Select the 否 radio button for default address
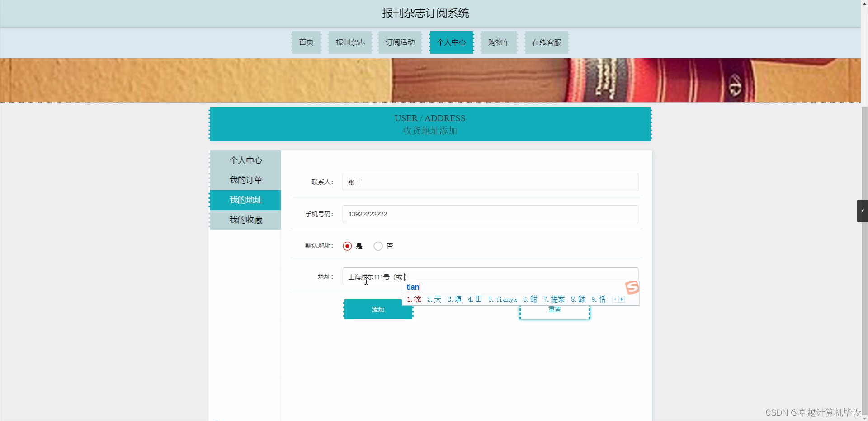This screenshot has width=868, height=421. pyautogui.click(x=378, y=246)
